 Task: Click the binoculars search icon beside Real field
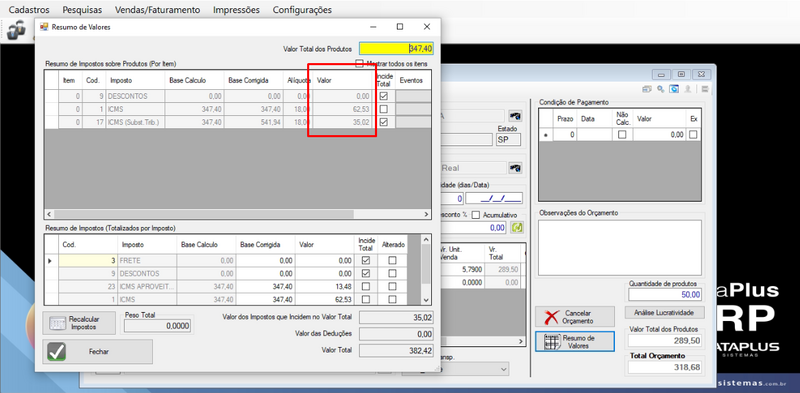[516, 168]
